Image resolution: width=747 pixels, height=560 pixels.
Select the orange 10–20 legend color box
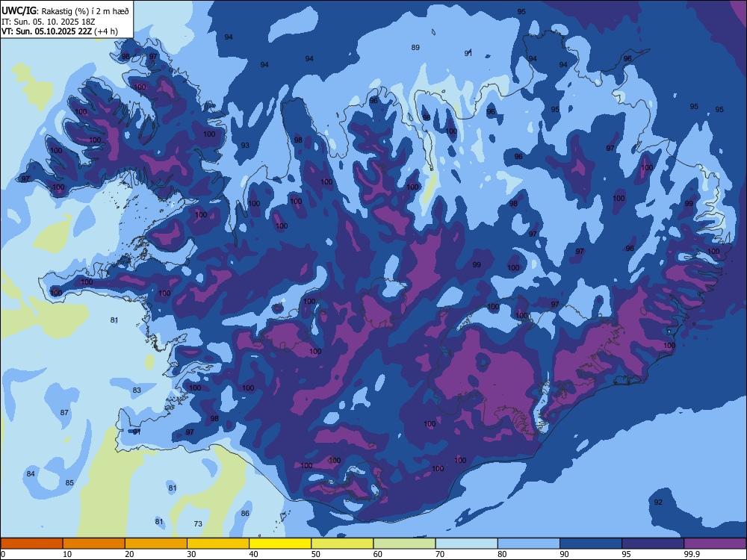click(x=94, y=544)
